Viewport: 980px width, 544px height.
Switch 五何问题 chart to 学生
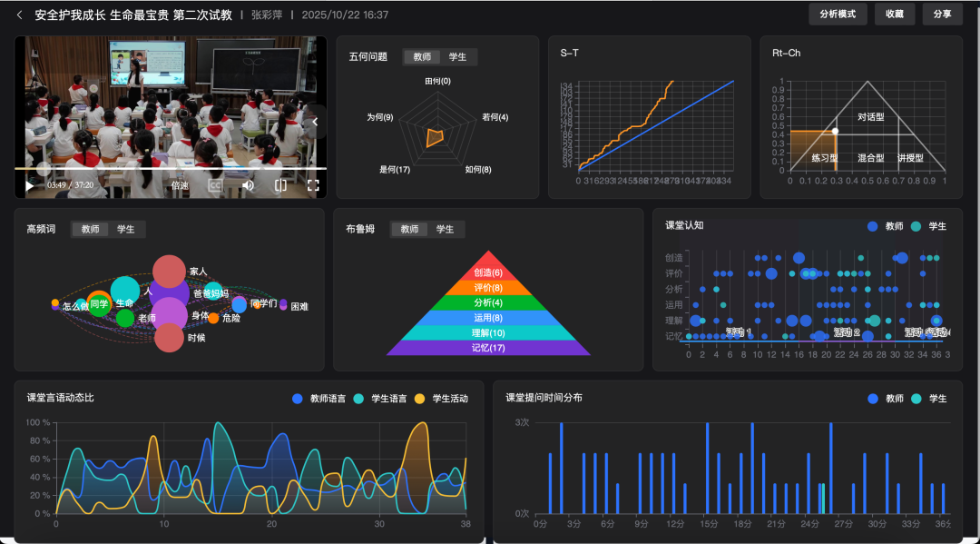[458, 56]
